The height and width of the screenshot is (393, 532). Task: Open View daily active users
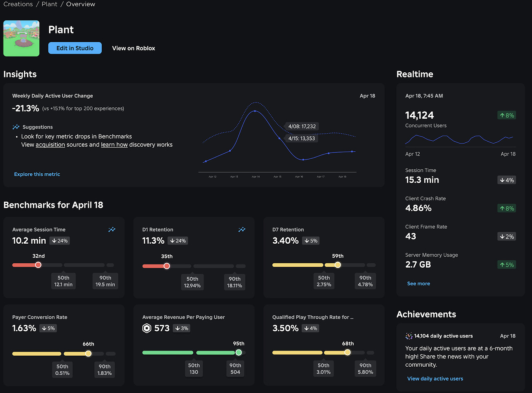coord(435,378)
